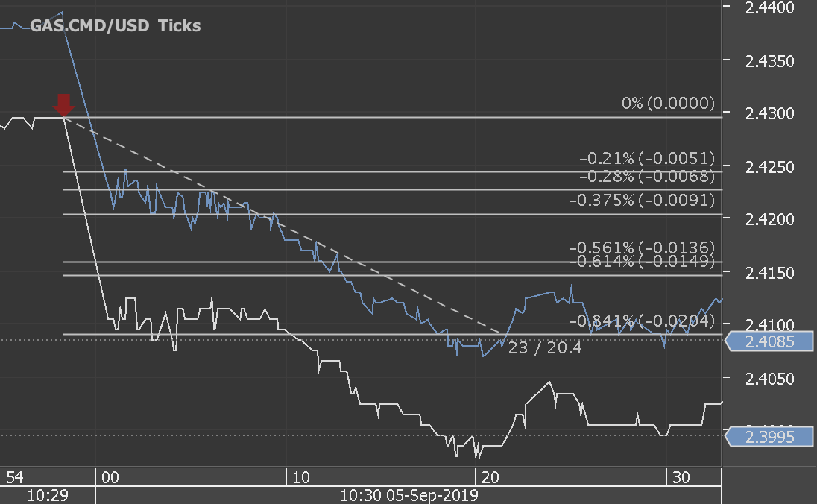Click the 2.4350 price axis value

(769, 61)
